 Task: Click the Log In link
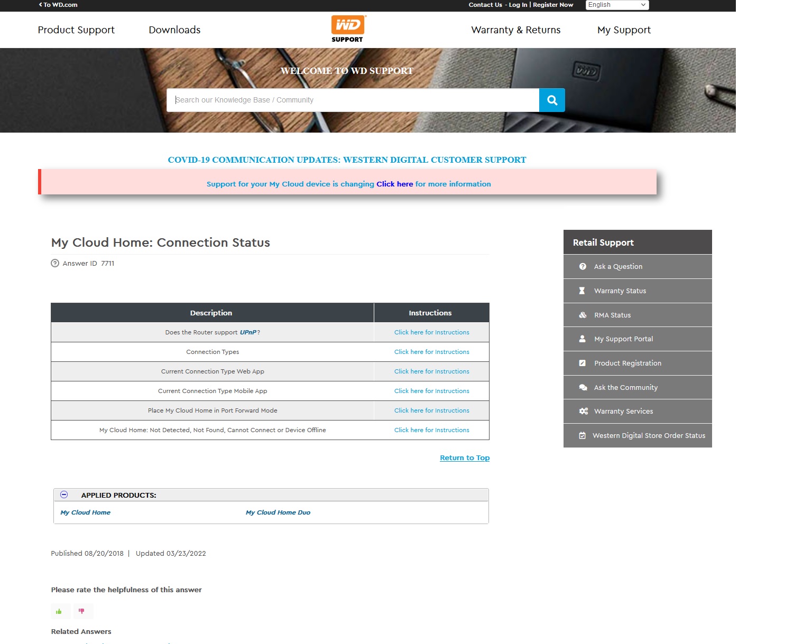(x=518, y=5)
